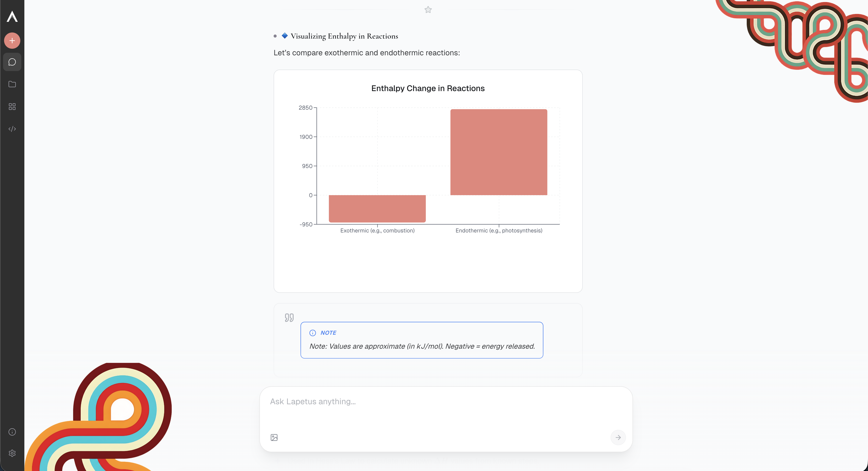Click the note text about kJ/mol

[x=422, y=346]
